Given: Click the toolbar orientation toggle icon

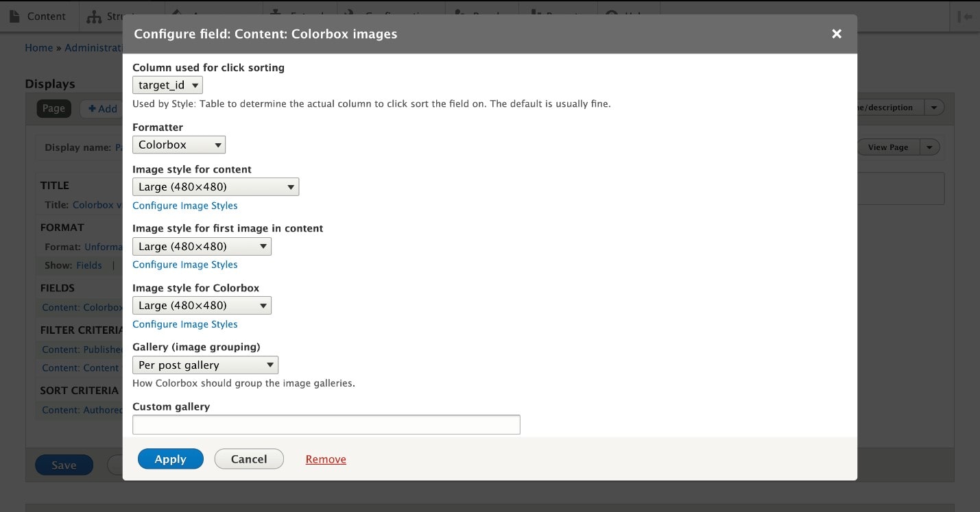Looking at the screenshot, I should [967, 16].
